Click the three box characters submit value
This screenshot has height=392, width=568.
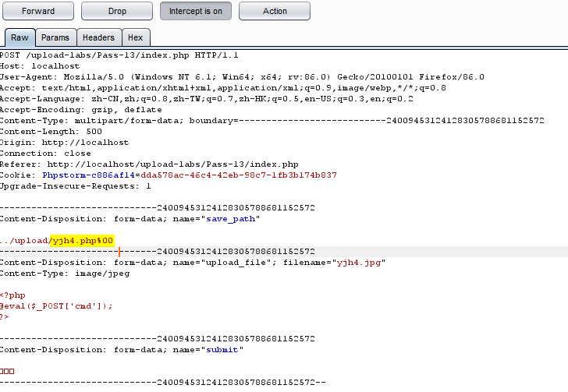7,372
